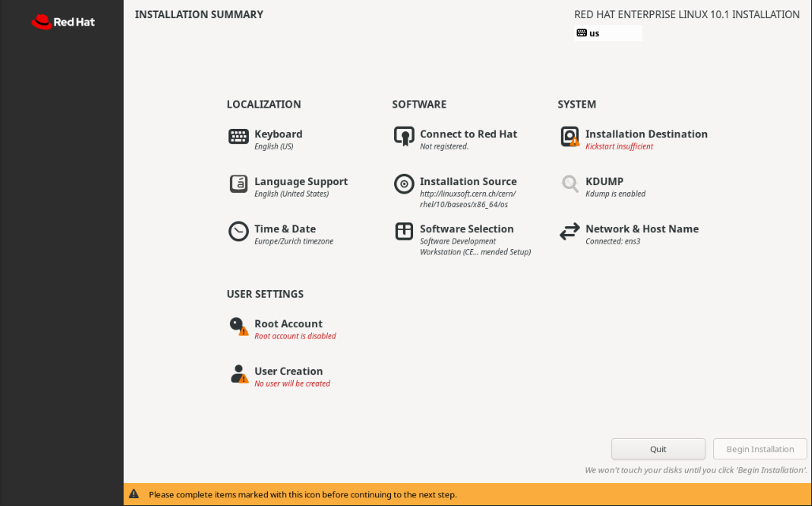Screen dimensions: 812x506
Task: Open Installation Source disc icon
Action: click(x=404, y=184)
